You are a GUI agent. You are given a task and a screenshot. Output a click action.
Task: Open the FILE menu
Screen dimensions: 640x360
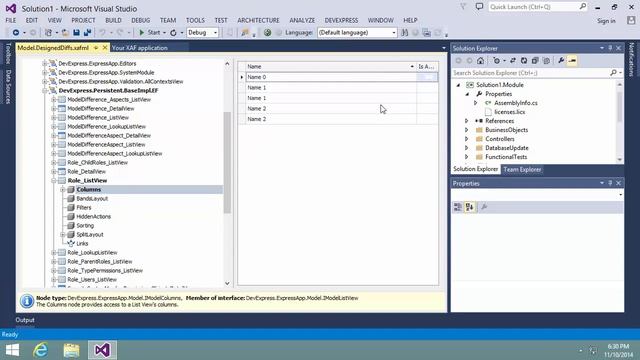tap(11, 20)
